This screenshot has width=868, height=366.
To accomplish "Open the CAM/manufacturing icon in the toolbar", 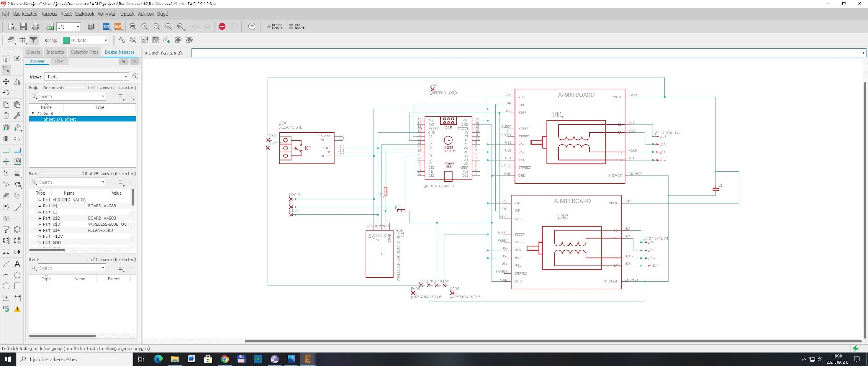I will (91, 27).
